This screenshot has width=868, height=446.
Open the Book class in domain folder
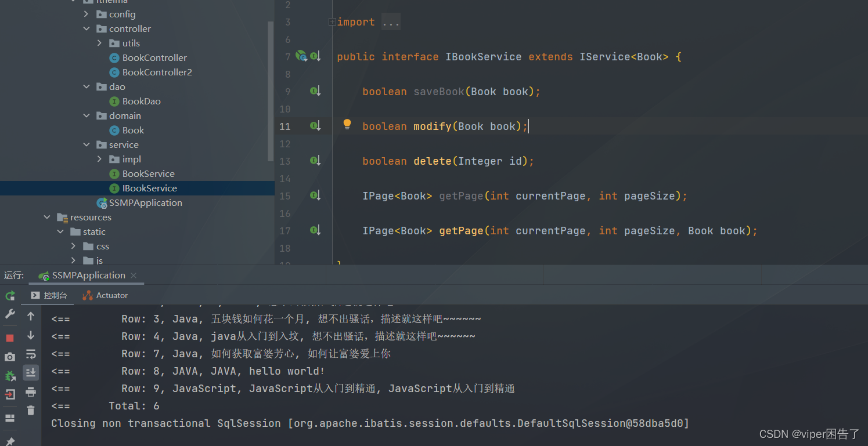(x=133, y=130)
